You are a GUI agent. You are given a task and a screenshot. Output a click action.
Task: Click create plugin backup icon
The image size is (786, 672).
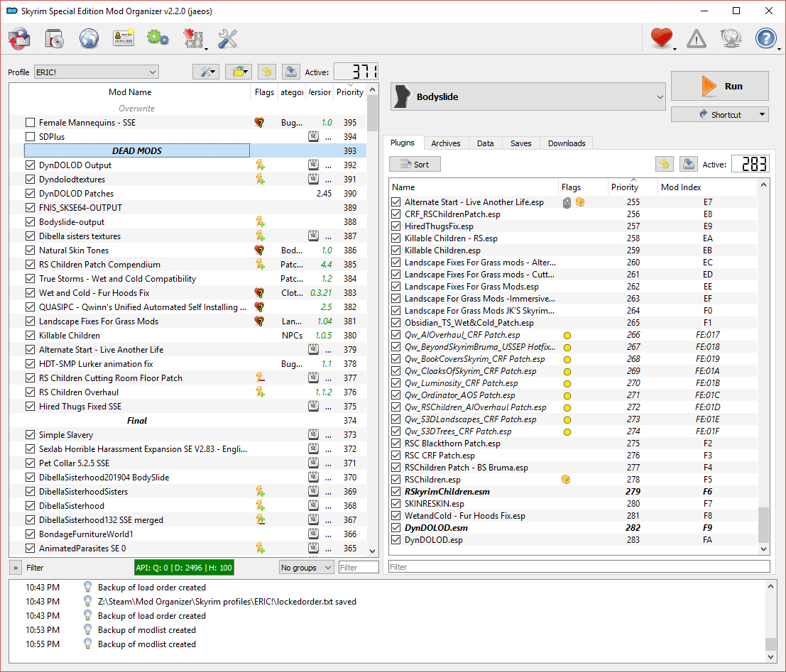(688, 164)
